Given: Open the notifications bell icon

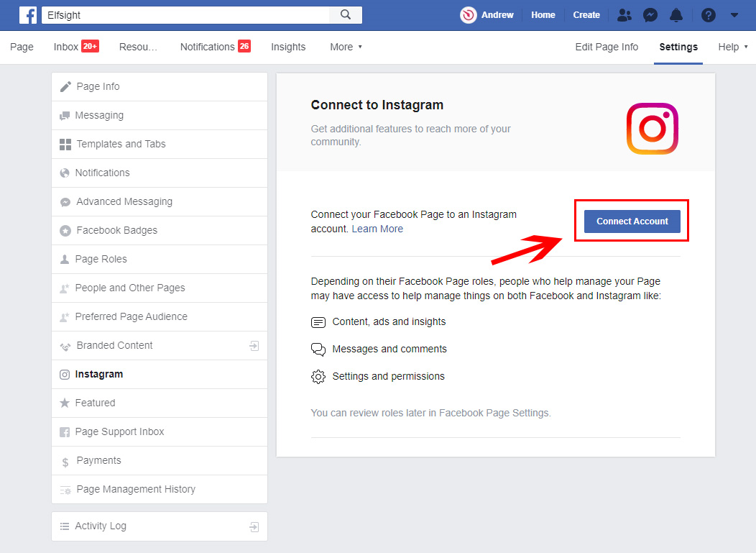Looking at the screenshot, I should click(676, 15).
